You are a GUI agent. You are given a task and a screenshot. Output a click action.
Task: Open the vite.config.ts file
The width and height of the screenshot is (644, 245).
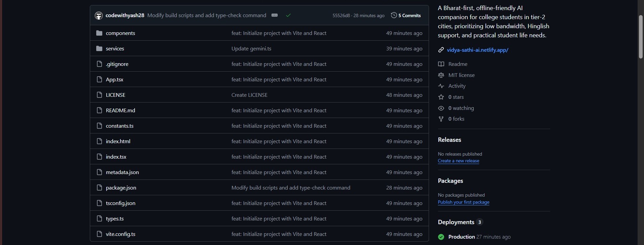[x=120, y=234]
